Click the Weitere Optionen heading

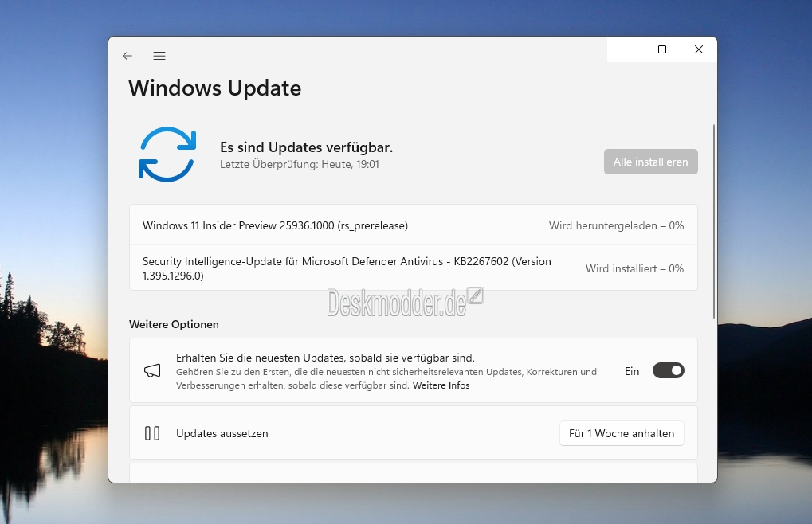point(174,324)
